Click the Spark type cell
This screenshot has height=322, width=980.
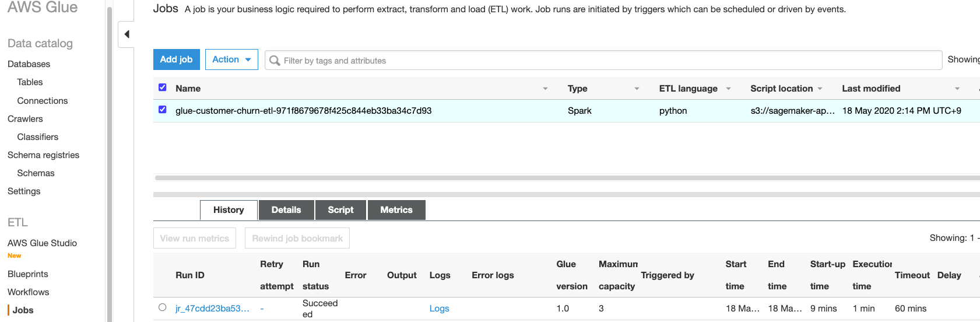pyautogui.click(x=579, y=111)
